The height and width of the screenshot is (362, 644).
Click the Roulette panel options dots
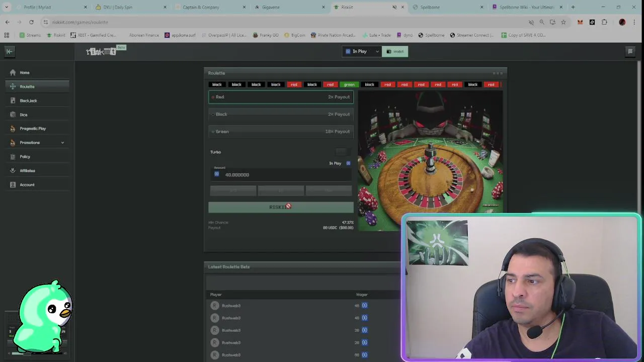click(498, 73)
